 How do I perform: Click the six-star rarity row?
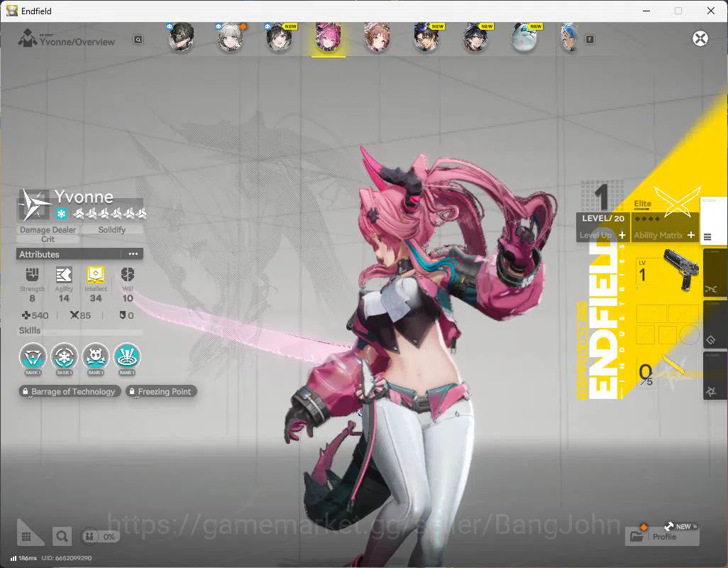pyautogui.click(x=110, y=214)
